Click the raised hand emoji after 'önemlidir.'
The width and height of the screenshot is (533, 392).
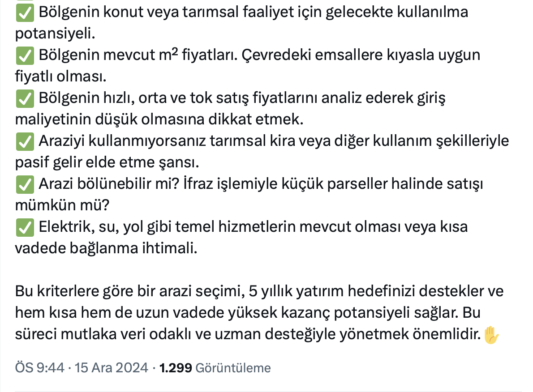(x=491, y=334)
